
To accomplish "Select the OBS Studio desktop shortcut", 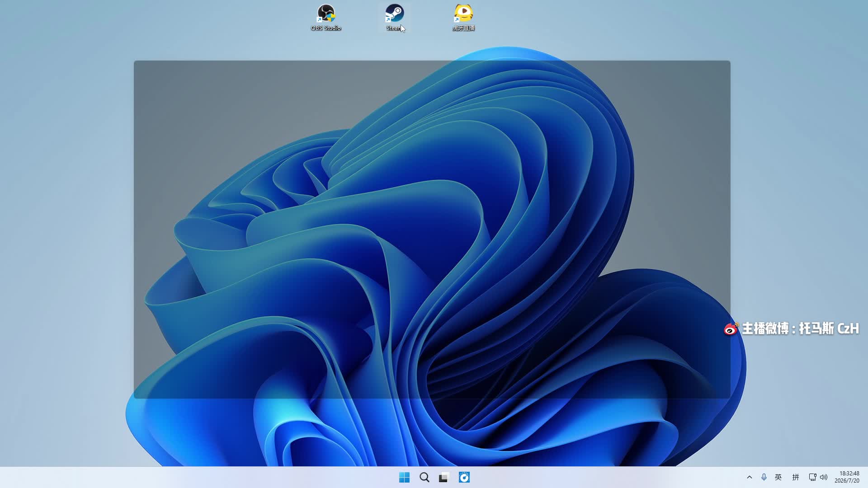I will [x=325, y=18].
